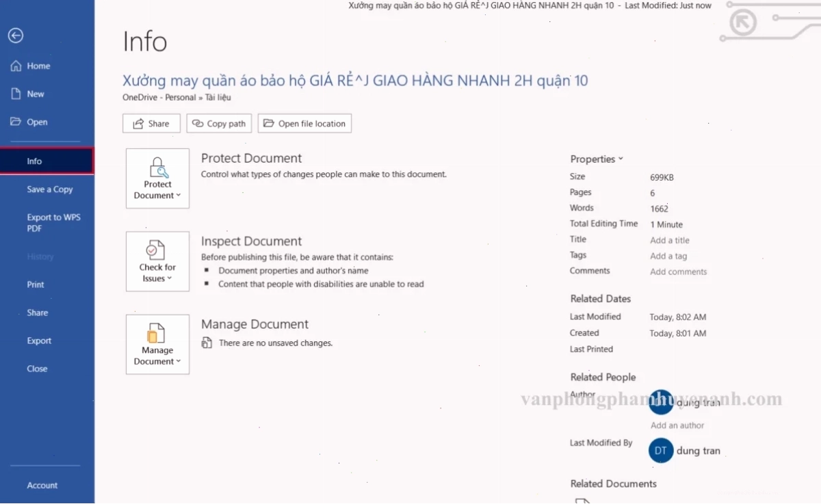
Task: Click the DT avatar beside Last Modified By
Action: (660, 451)
